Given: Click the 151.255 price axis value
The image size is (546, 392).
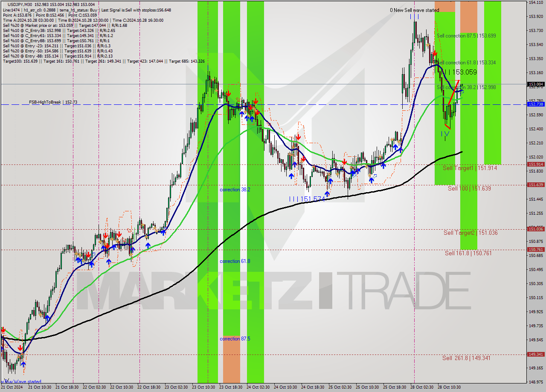Looking at the screenshot, I should click(536, 213).
